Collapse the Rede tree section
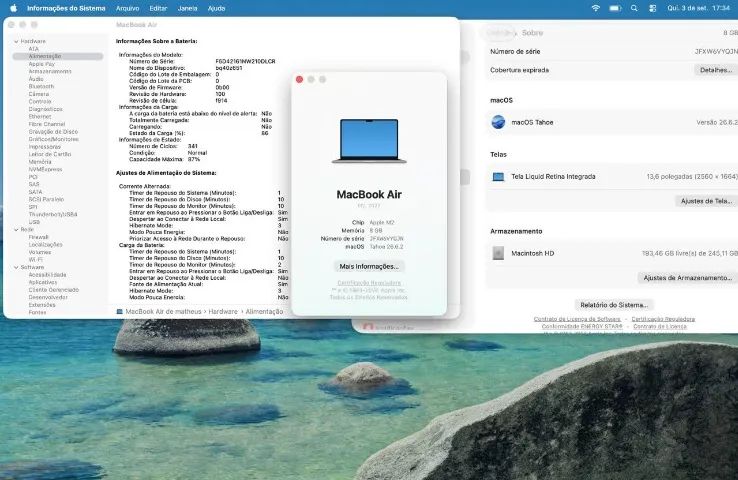This screenshot has height=480, width=738. point(16,230)
